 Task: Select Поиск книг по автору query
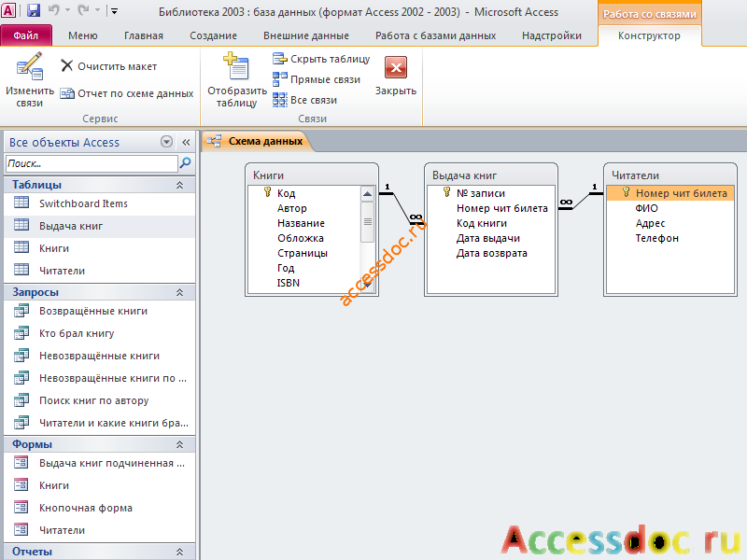coord(100,400)
